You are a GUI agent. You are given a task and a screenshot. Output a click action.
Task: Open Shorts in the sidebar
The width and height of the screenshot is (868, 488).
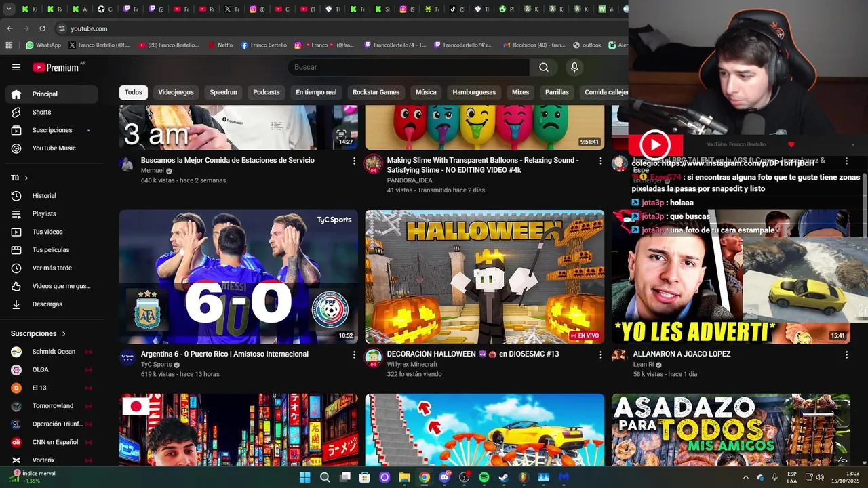(x=52, y=112)
